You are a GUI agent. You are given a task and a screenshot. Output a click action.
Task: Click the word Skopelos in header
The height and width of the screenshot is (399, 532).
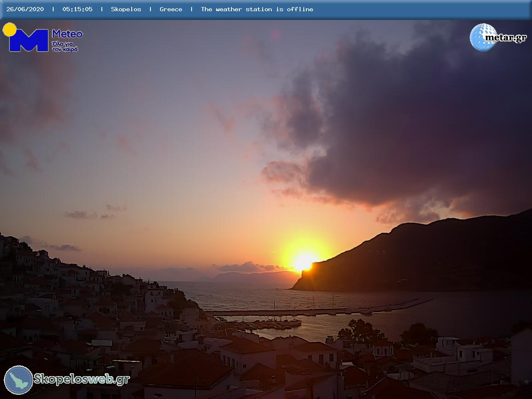[x=126, y=9]
